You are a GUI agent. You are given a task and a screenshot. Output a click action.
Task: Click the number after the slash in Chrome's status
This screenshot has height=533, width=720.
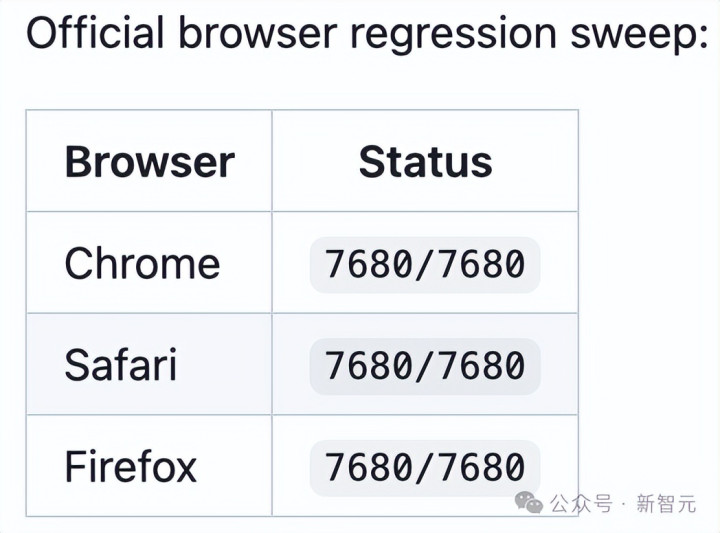[x=486, y=264]
